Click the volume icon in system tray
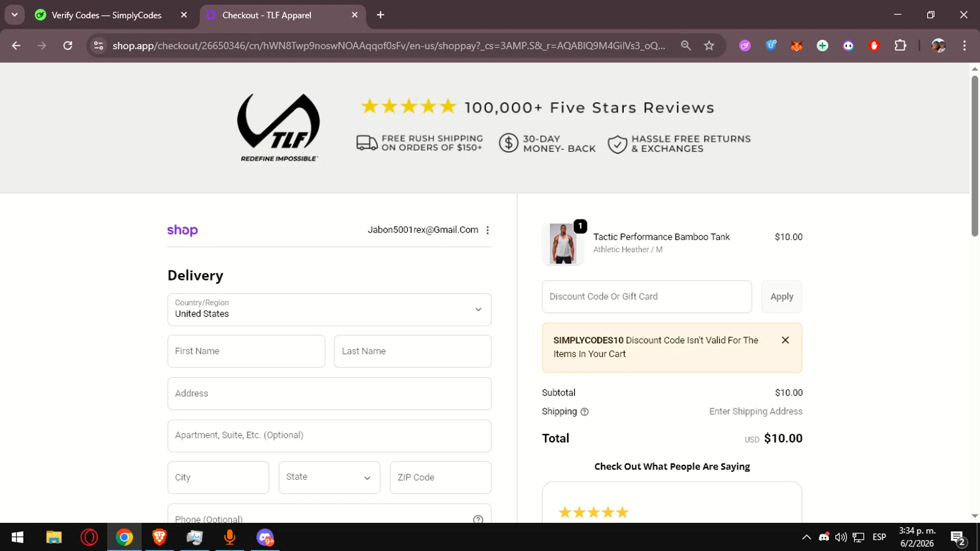 (x=841, y=537)
